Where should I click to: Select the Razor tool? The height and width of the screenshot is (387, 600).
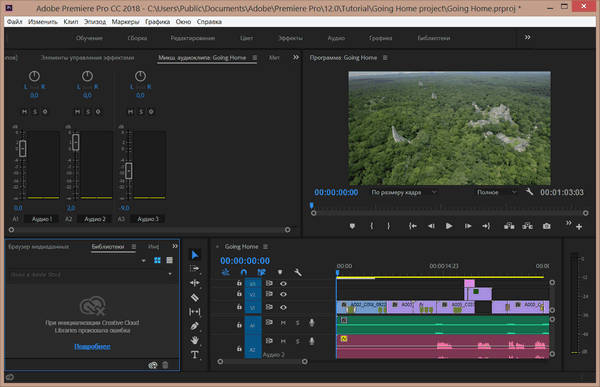pyautogui.click(x=194, y=297)
